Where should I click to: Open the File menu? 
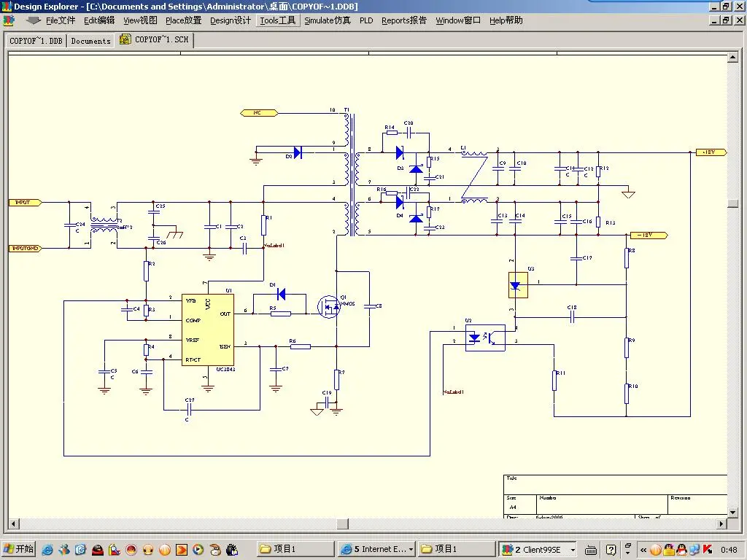pyautogui.click(x=61, y=20)
